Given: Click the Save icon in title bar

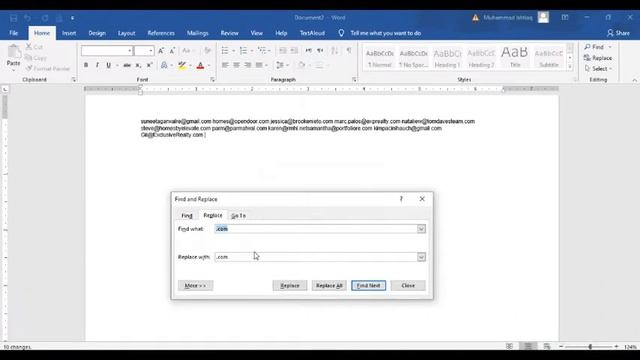Looking at the screenshot, I should 13,18.
